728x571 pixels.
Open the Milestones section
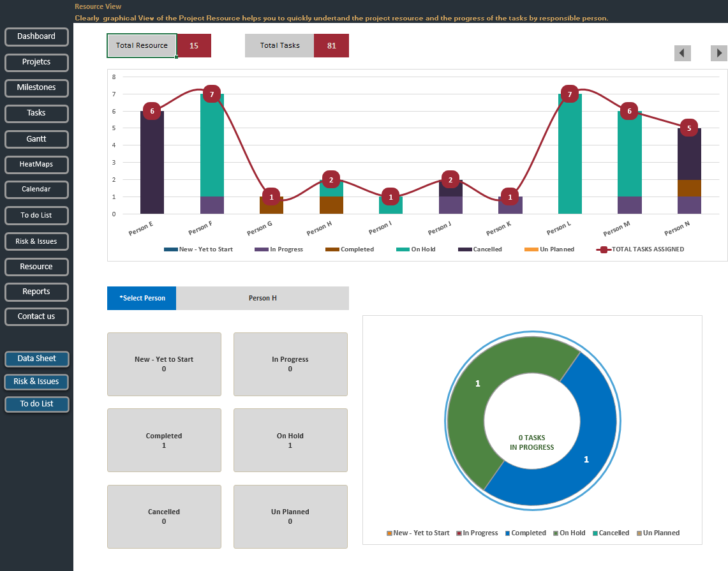click(x=36, y=88)
